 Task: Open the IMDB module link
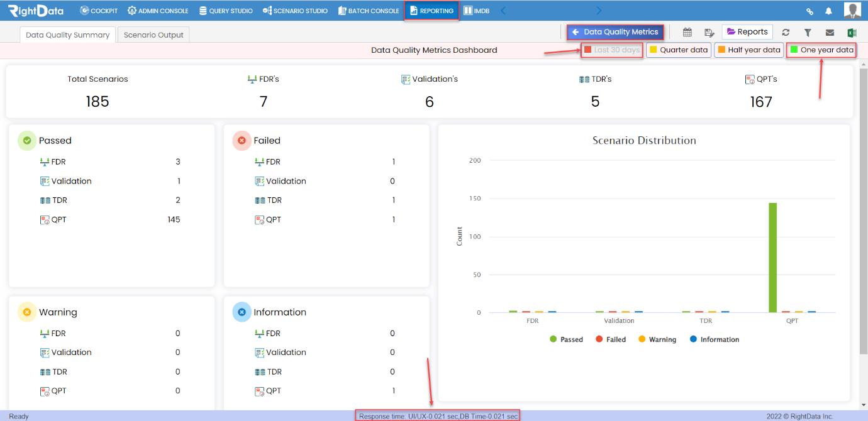476,10
